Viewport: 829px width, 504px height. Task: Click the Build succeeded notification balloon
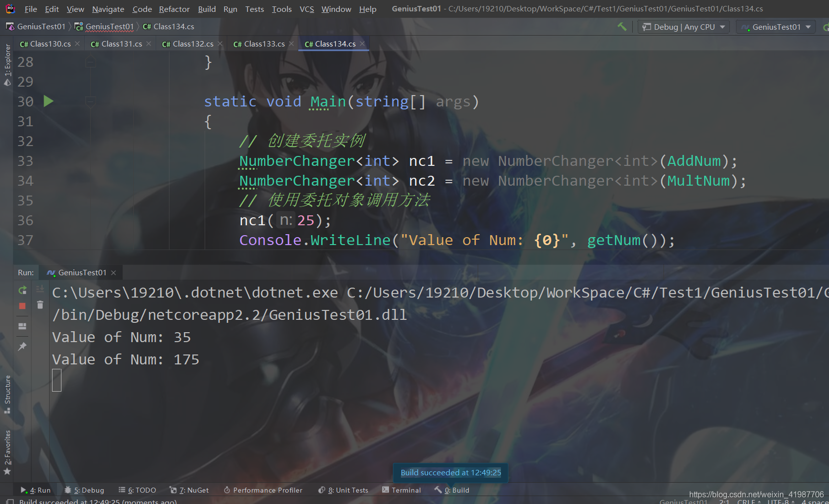450,472
